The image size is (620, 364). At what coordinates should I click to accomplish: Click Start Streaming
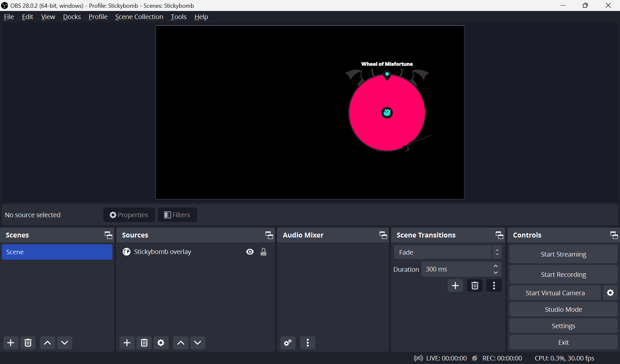pos(563,254)
